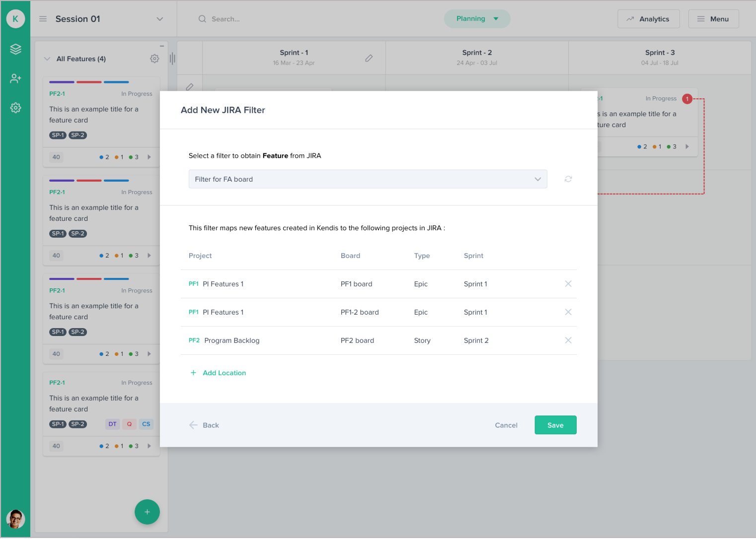
Task: Expand the first feature card's detail arrow
Action: coord(149,157)
